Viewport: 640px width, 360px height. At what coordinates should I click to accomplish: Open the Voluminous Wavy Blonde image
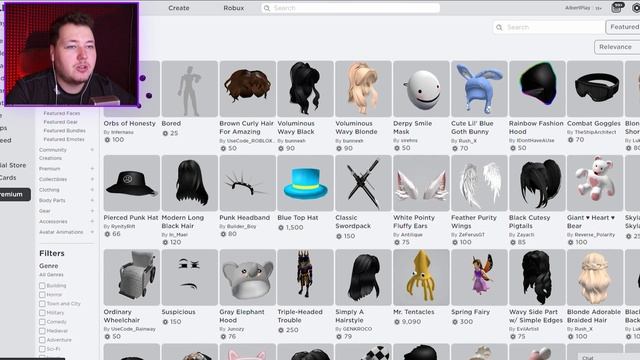click(363, 89)
